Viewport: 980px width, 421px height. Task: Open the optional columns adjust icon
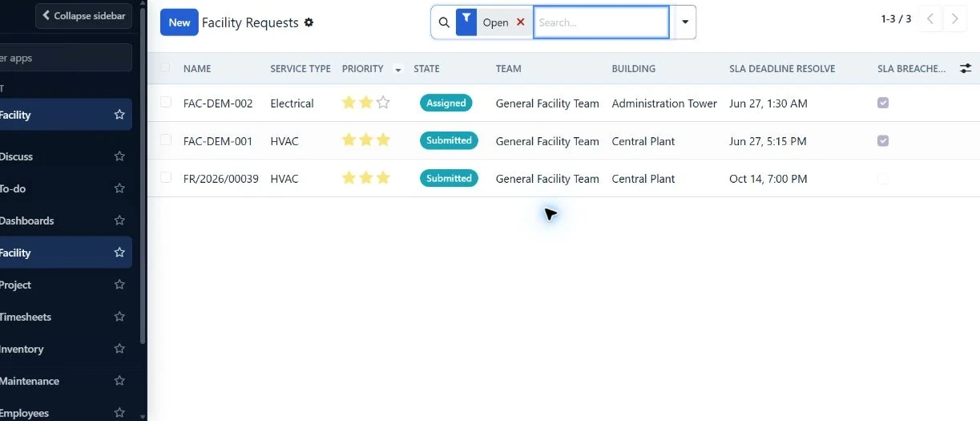(966, 69)
